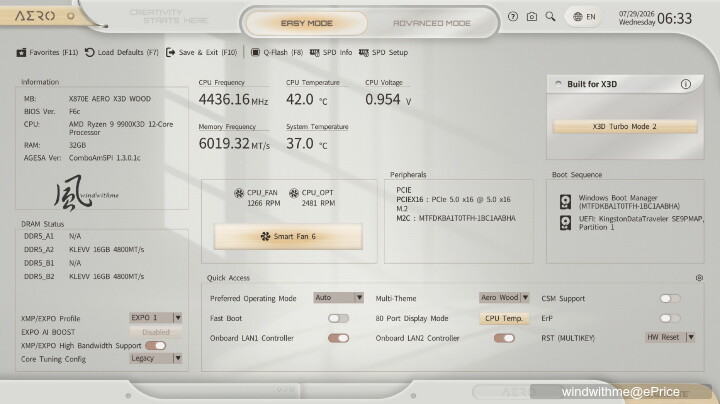Open XMP/EXPO Profile dropdown
The height and width of the screenshot is (404, 720).
[x=156, y=318]
